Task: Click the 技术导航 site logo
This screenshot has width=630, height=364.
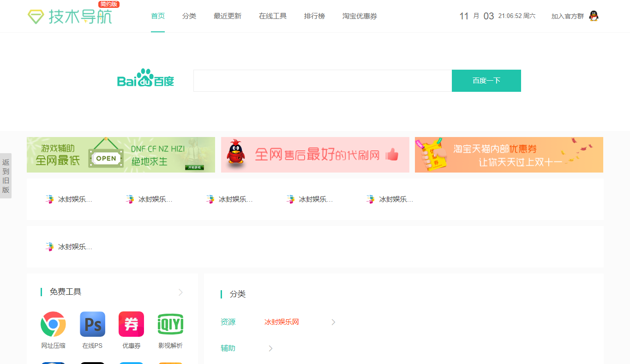Action: pos(69,16)
